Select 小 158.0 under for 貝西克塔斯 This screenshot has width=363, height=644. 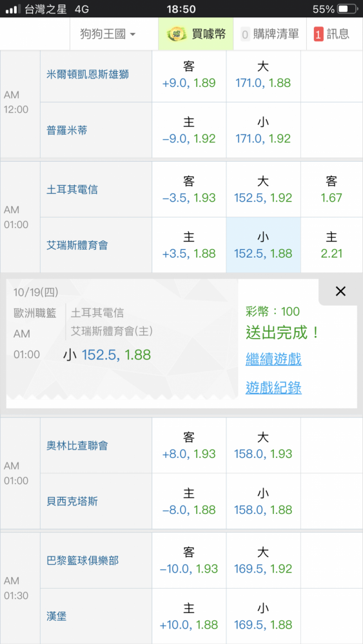point(263,501)
